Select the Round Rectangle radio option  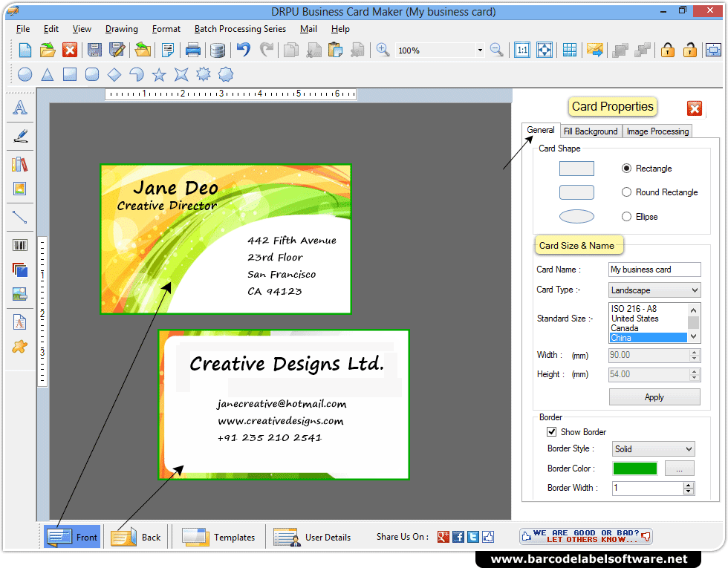626,192
